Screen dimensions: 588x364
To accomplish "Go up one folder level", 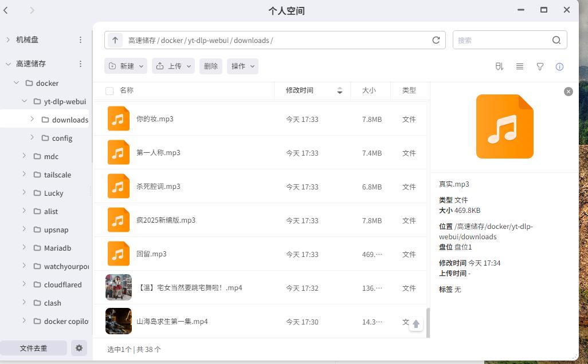I will pyautogui.click(x=115, y=40).
